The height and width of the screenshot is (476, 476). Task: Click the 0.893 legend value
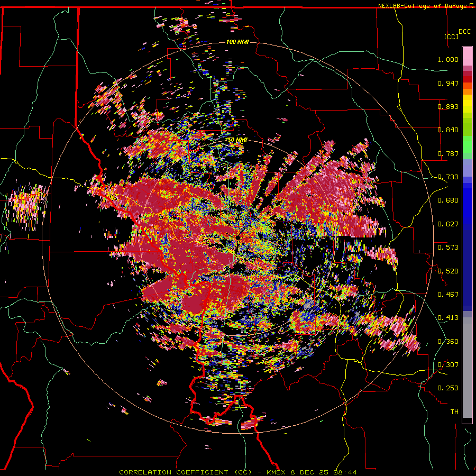448,106
